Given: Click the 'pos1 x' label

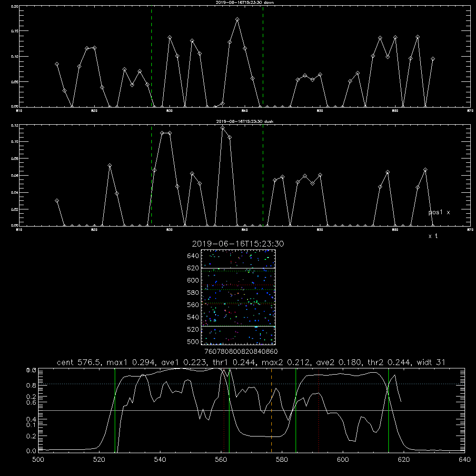Looking at the screenshot, I should click(439, 212).
